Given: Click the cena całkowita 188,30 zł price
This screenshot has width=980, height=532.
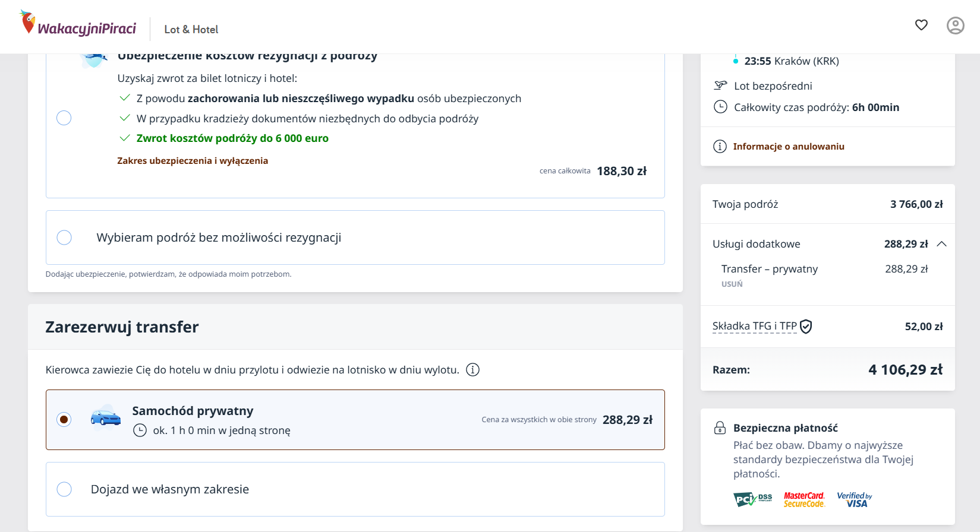Looking at the screenshot, I should click(x=622, y=171).
